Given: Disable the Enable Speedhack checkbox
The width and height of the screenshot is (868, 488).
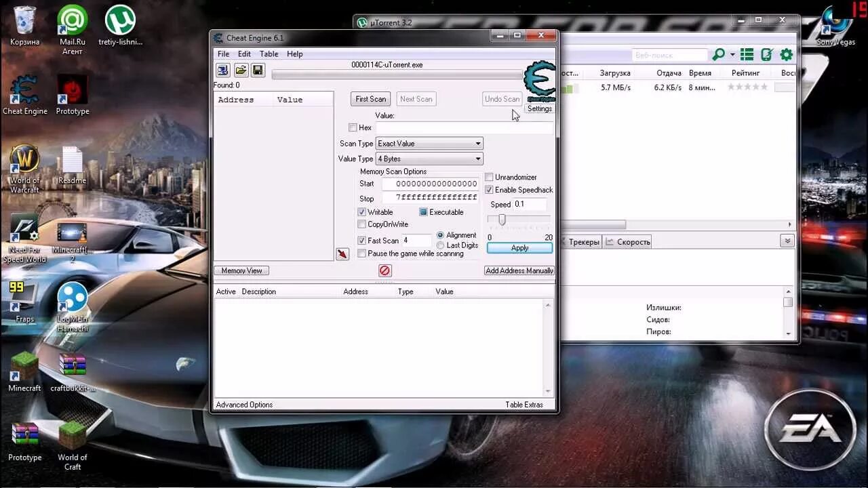Looking at the screenshot, I should tap(489, 190).
